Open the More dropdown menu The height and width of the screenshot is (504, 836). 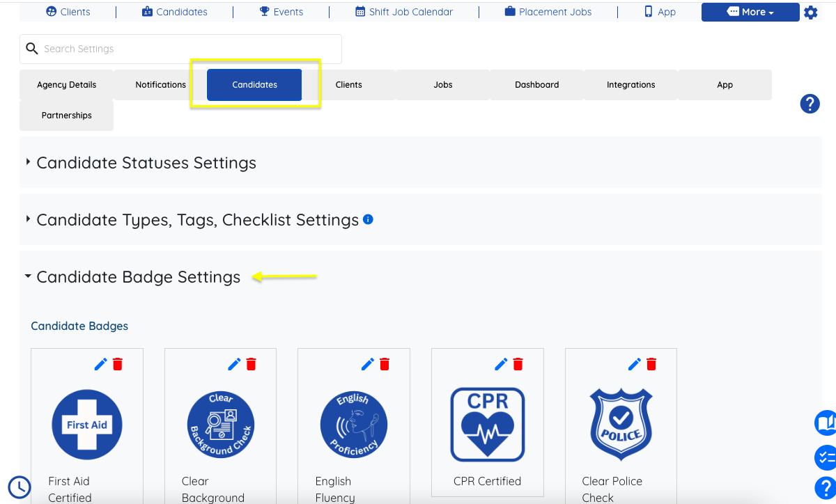tap(750, 12)
